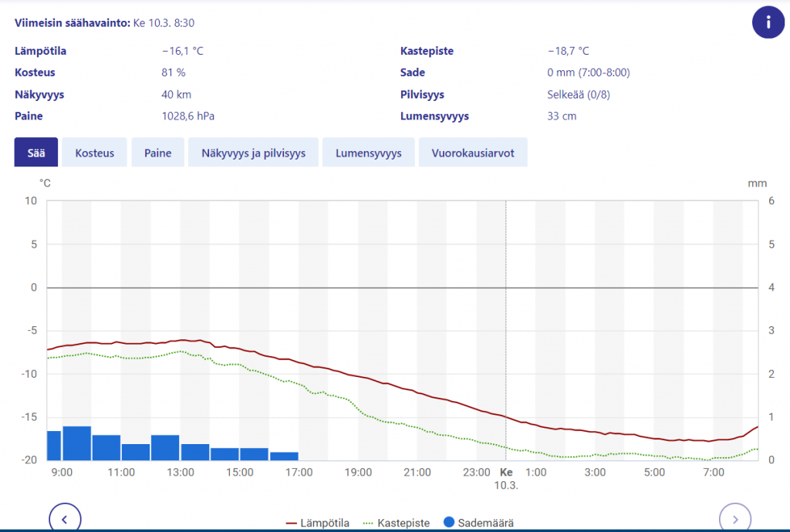Image resolution: width=790 pixels, height=532 pixels.
Task: Click the Viimeisin säähavainto heading
Action: point(72,22)
